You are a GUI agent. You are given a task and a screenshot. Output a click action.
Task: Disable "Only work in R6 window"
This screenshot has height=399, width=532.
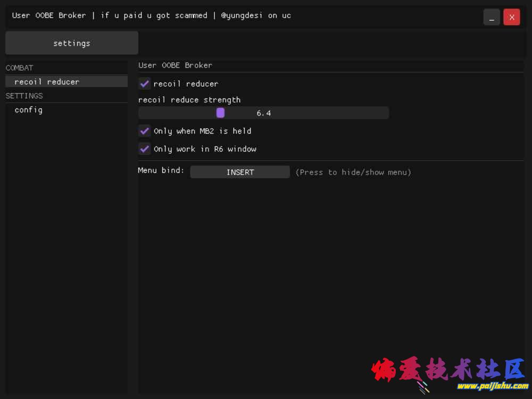144,149
